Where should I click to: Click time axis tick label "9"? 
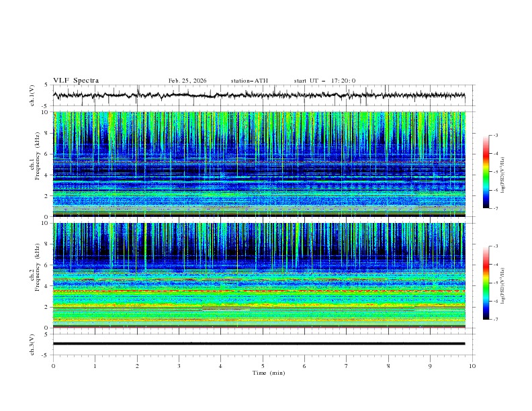tap(430, 366)
